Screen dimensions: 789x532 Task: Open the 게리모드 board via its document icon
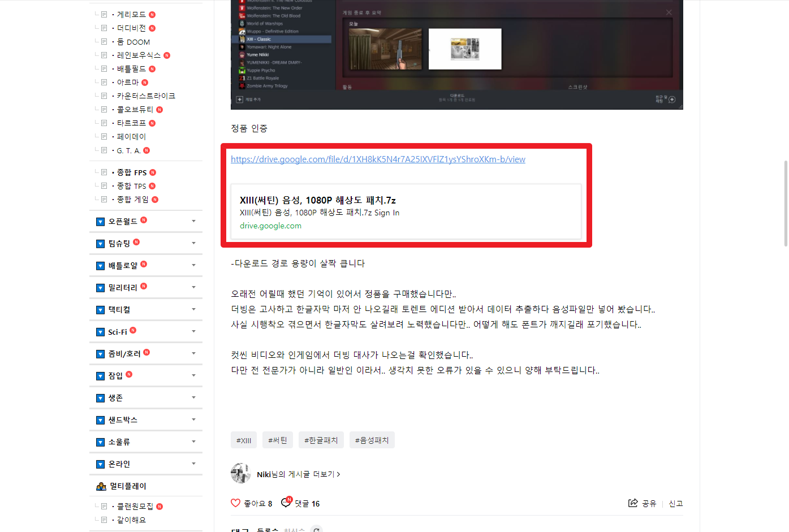click(104, 15)
